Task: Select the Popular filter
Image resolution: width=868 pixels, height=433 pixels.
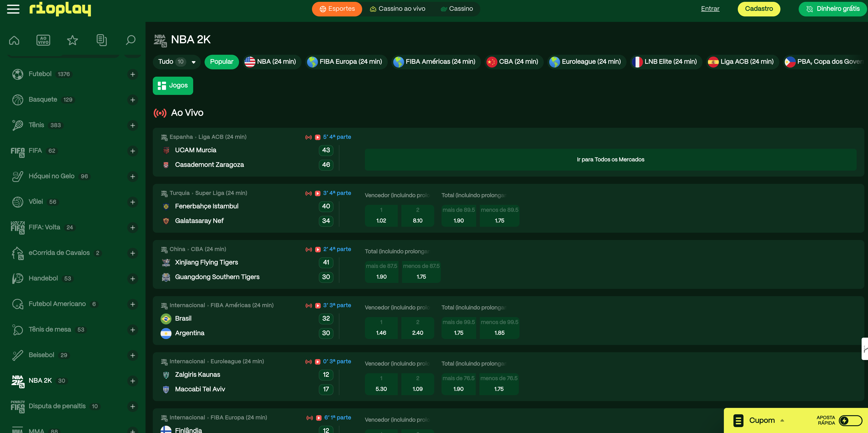Action: (222, 62)
